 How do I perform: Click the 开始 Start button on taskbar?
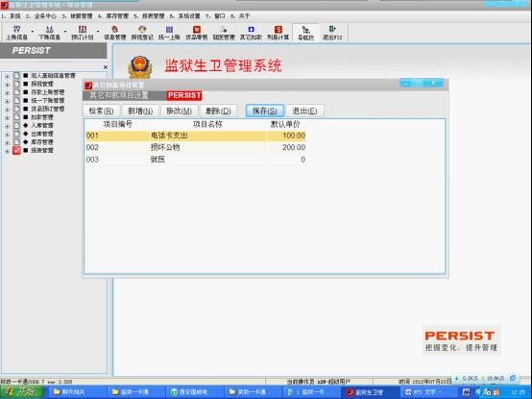point(22,392)
